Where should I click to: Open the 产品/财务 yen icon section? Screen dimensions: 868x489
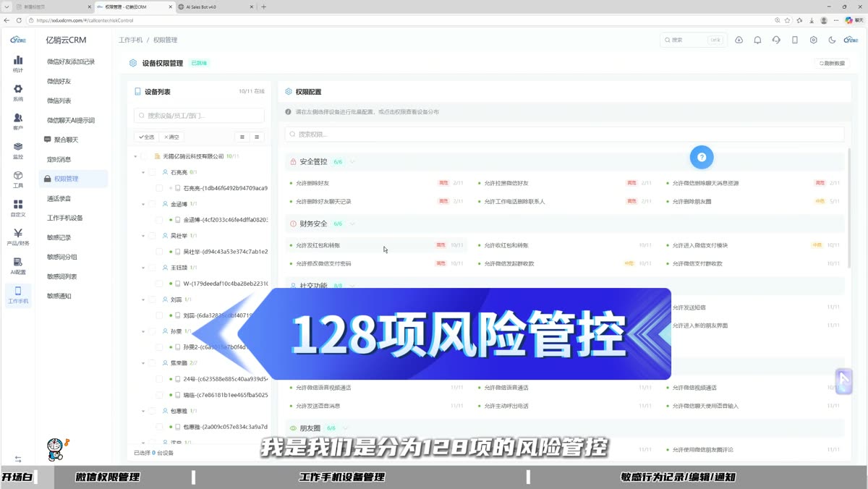[18, 237]
